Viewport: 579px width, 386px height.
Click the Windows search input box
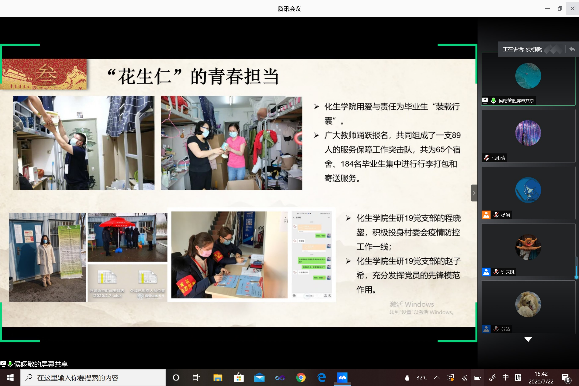[x=93, y=378]
